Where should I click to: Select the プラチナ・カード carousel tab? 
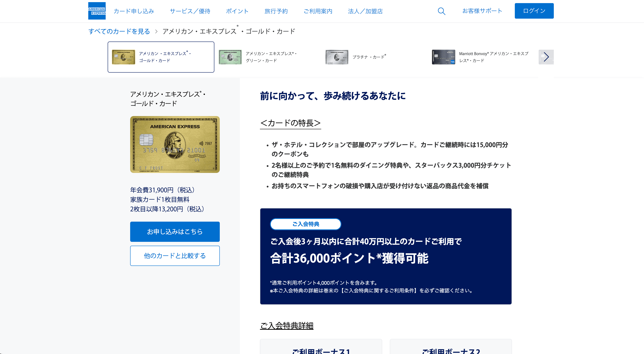coord(374,57)
